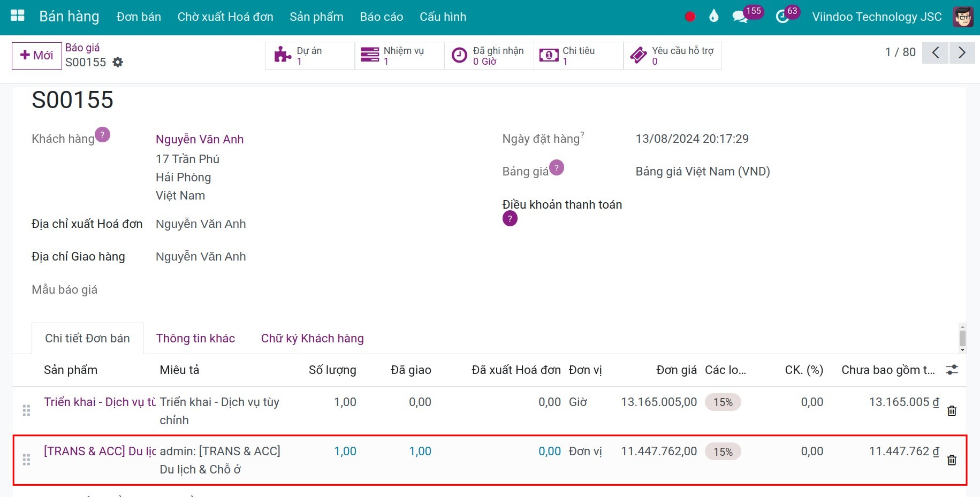The width and height of the screenshot is (980, 497).
Task: Open the gear actions menu beside S00155
Action: click(x=118, y=63)
